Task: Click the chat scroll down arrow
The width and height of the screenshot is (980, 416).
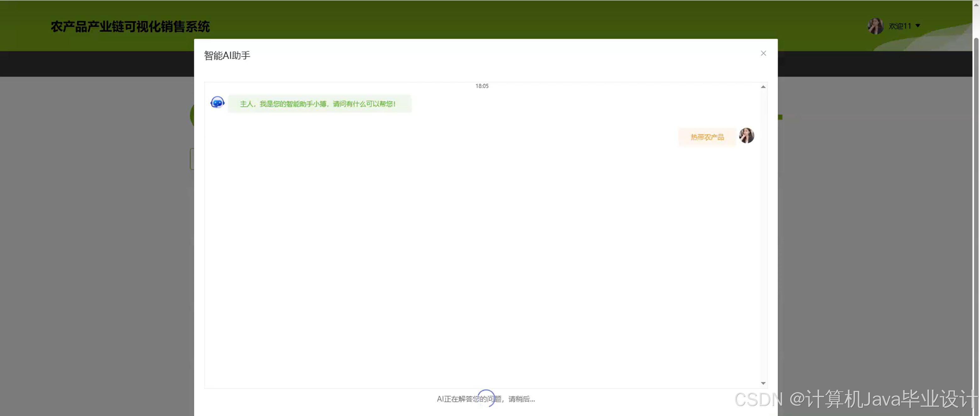Action: pos(763,383)
